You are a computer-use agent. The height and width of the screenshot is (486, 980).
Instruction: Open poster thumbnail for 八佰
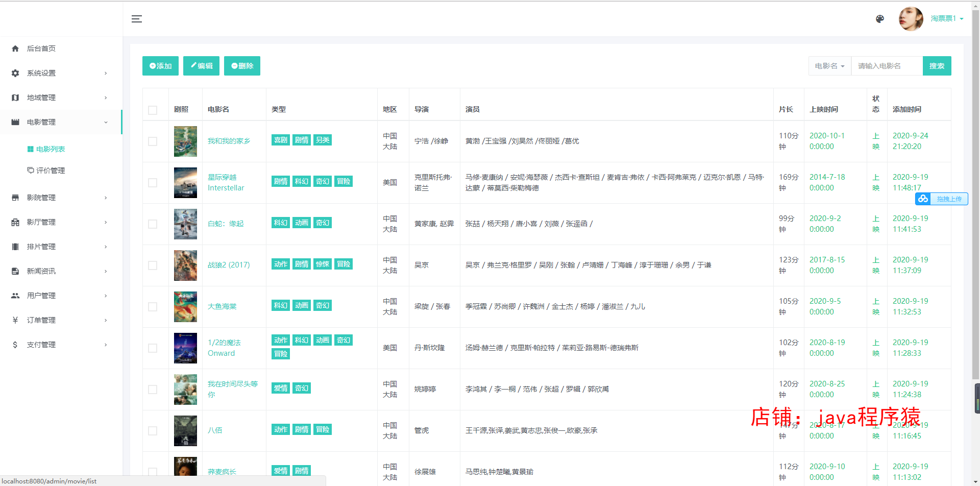pos(185,431)
